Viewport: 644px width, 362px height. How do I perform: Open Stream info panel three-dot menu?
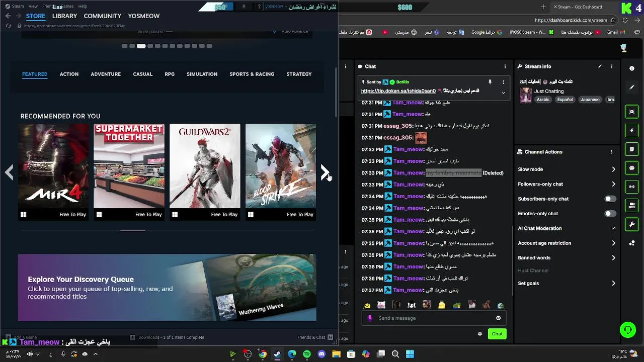click(x=612, y=66)
